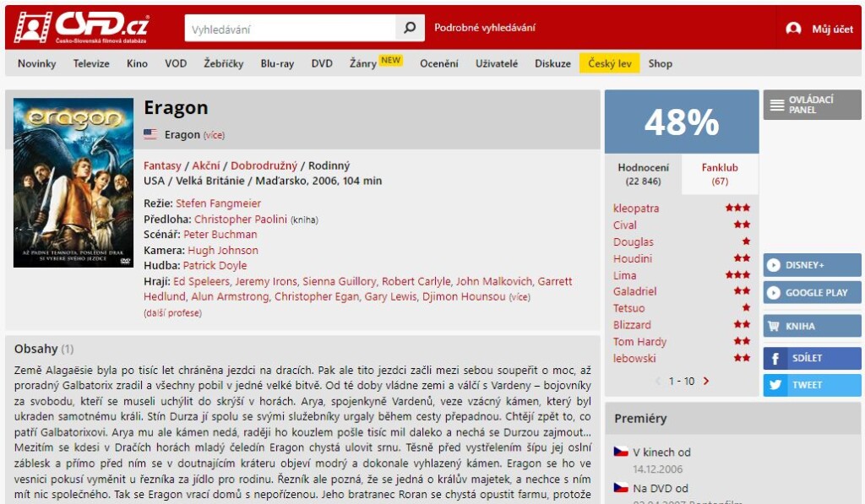
Task: Expand more cast with (více) after Djimon Hounsou
Action: point(520,297)
